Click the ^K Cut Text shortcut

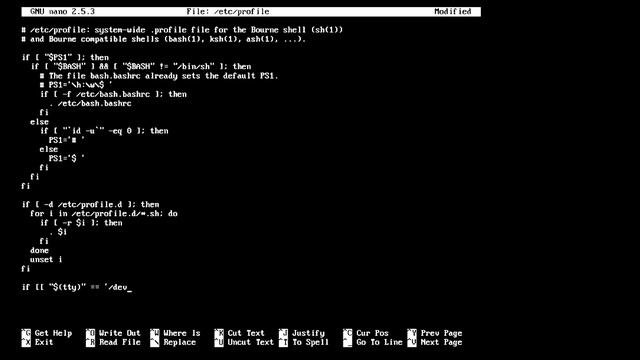coord(240,333)
